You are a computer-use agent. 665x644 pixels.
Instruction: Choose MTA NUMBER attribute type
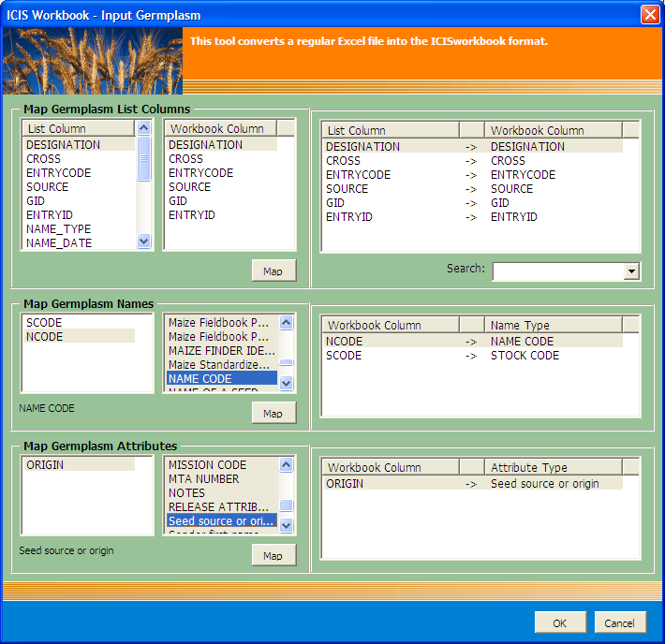coord(204,479)
